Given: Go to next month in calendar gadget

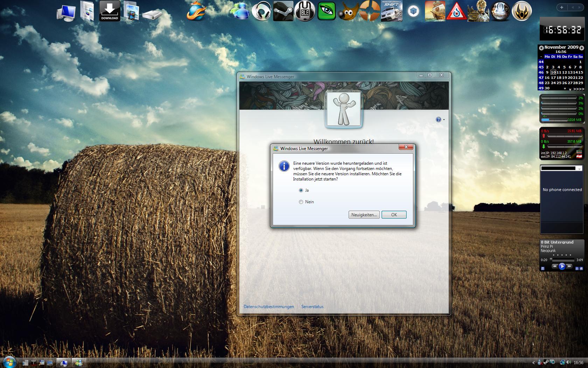Looking at the screenshot, I should (582, 48).
